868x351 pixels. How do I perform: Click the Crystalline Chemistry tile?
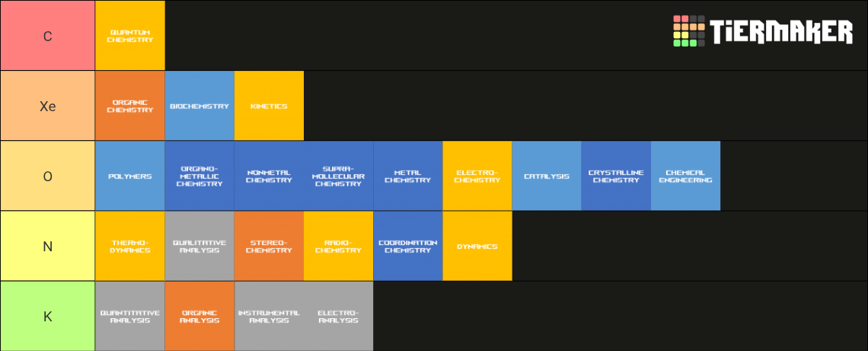coord(616,176)
